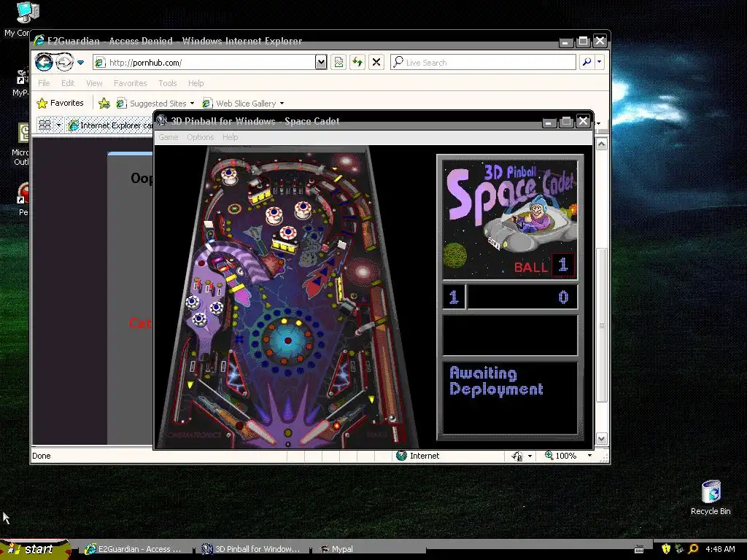Switch to E2Guardian taskbar button
747x560 pixels.
tap(134, 549)
